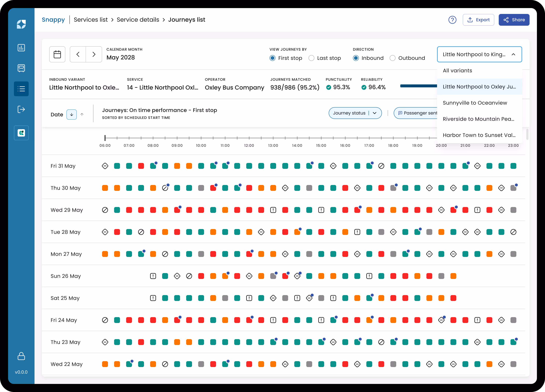
Task: Go to next calendar month
Action: [94, 54]
